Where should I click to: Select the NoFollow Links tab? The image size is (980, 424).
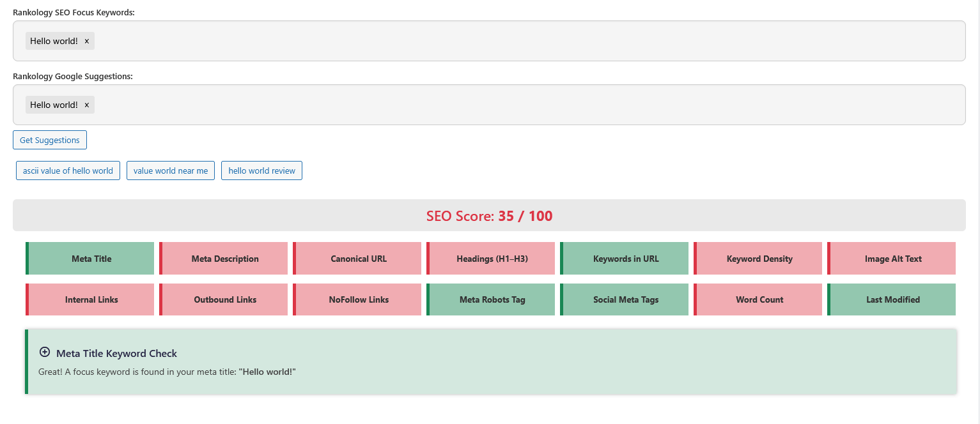point(358,299)
